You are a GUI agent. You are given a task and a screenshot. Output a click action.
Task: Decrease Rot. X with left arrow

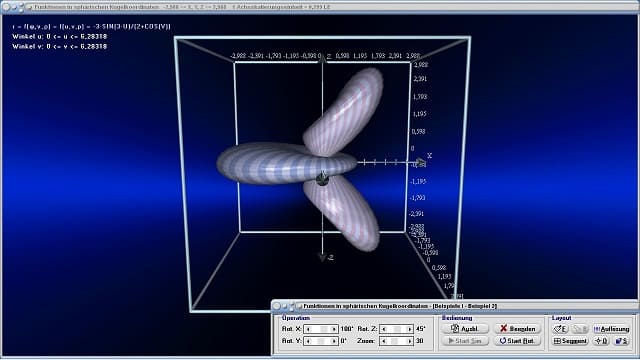pos(308,329)
